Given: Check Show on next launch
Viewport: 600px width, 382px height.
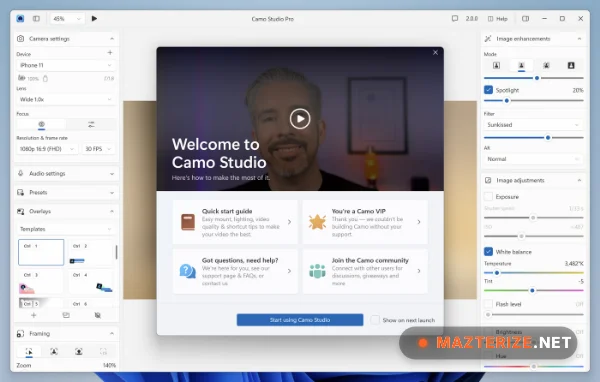Looking at the screenshot, I should coord(375,320).
